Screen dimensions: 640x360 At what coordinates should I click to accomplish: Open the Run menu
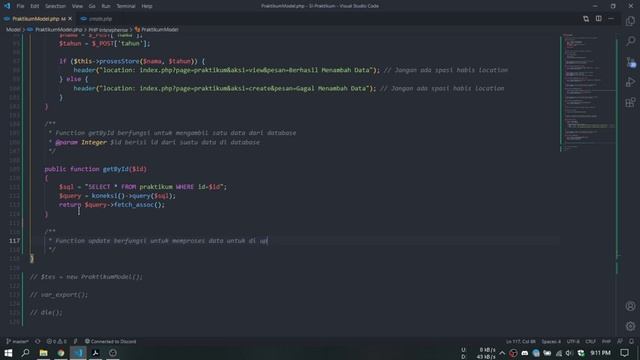pos(106,6)
